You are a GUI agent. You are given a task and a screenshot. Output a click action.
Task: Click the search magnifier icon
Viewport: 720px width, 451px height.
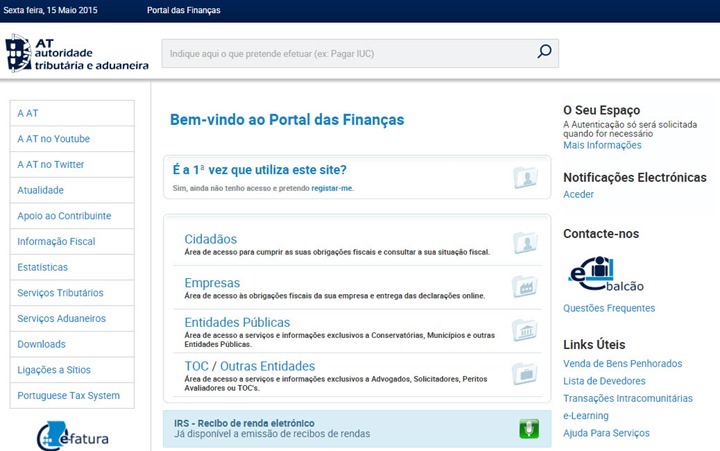pyautogui.click(x=545, y=51)
